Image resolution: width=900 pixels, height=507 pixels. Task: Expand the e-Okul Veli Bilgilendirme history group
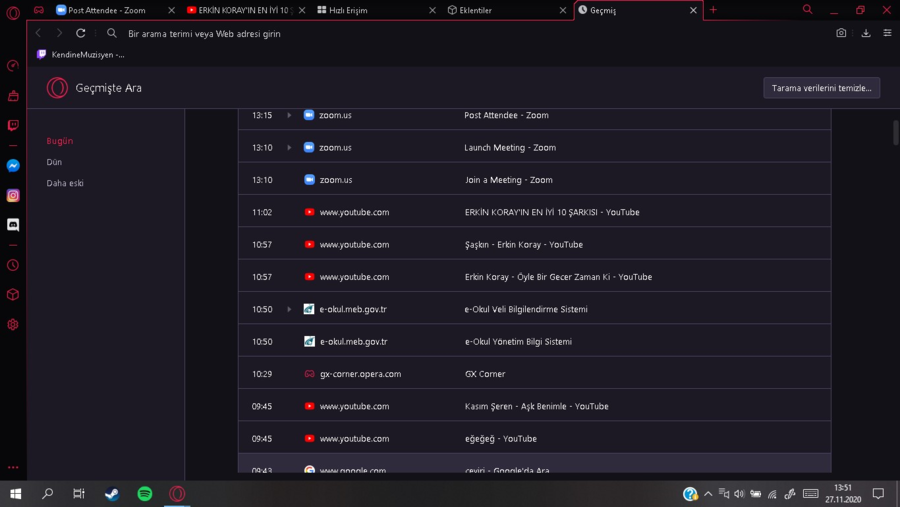[289, 309]
